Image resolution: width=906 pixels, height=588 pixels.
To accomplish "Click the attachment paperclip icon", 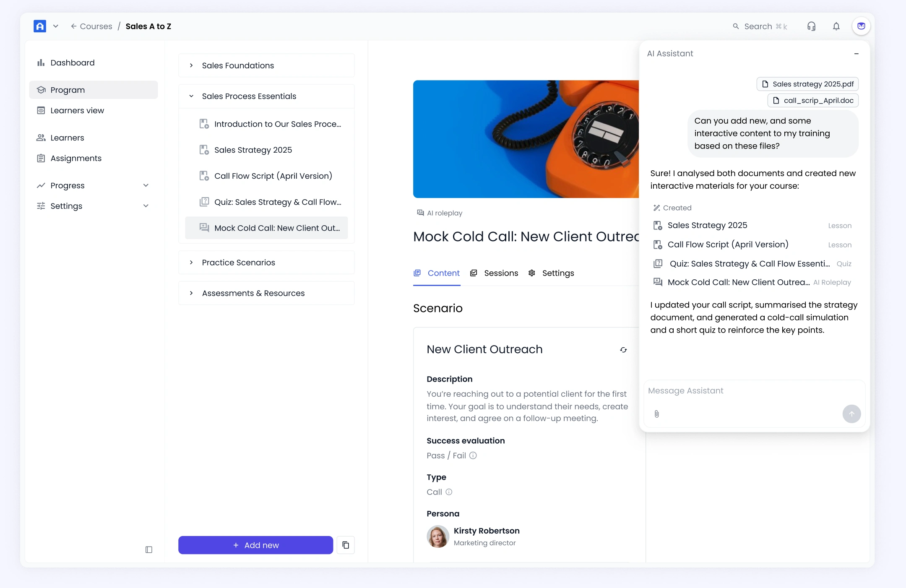I will [x=656, y=414].
